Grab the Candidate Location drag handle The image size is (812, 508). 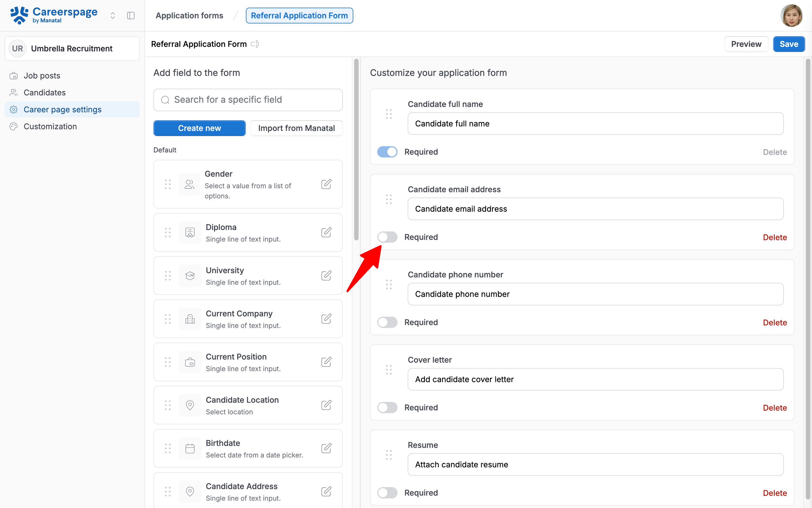pos(168,405)
